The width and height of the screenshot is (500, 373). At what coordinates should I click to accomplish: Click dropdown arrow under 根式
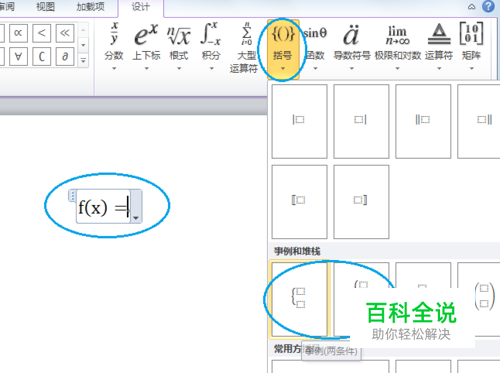pyautogui.click(x=179, y=68)
